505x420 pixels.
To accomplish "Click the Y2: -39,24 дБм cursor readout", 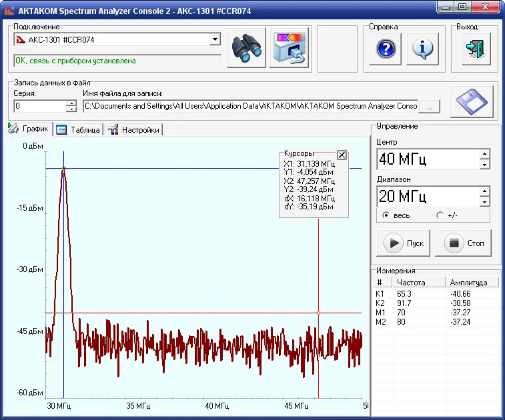I will 309,189.
